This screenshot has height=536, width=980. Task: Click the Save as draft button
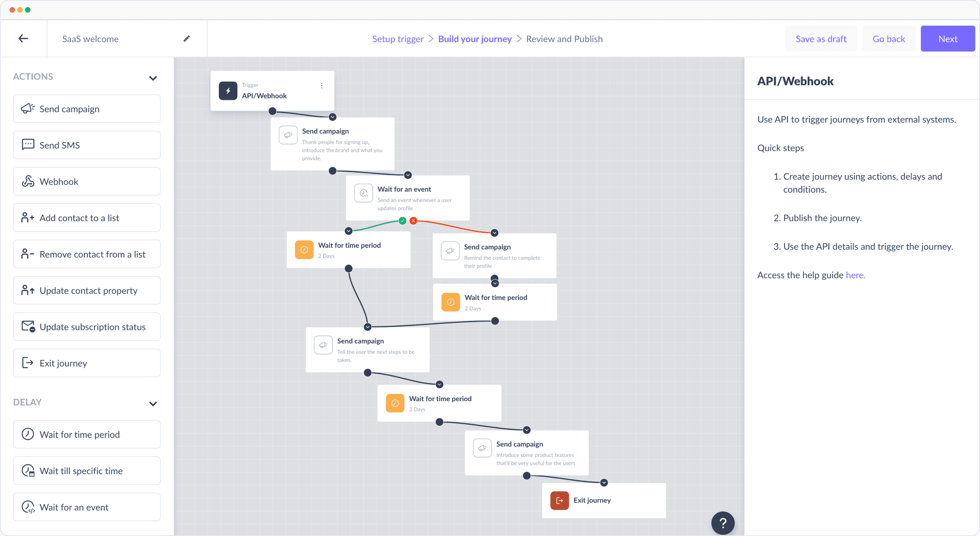821,39
